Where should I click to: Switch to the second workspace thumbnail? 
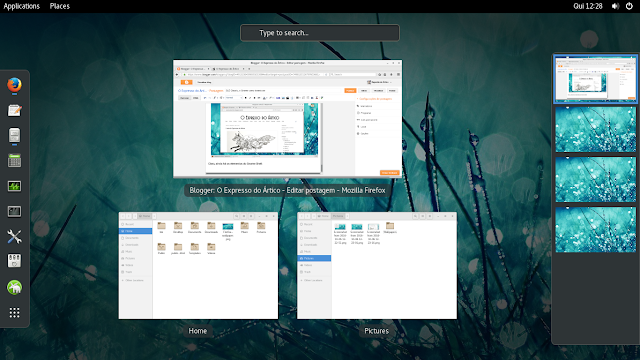596,129
